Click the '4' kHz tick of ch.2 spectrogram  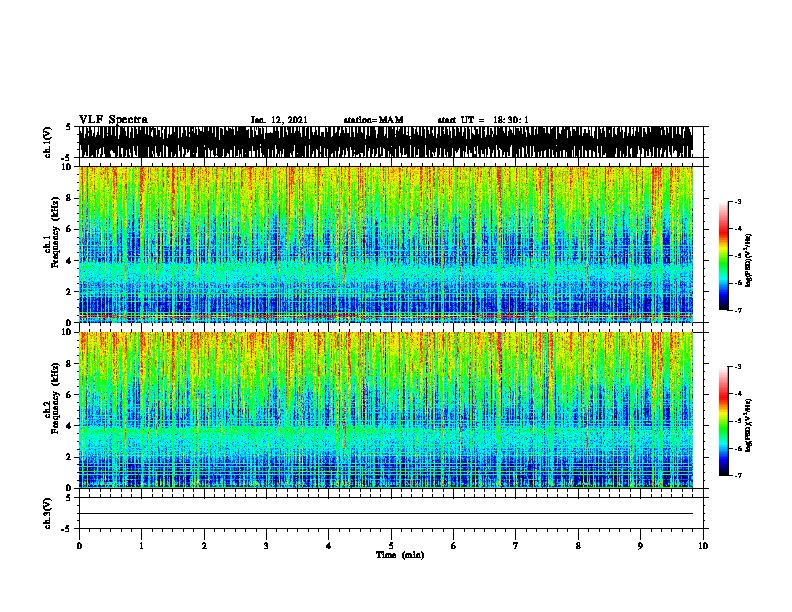click(69, 426)
